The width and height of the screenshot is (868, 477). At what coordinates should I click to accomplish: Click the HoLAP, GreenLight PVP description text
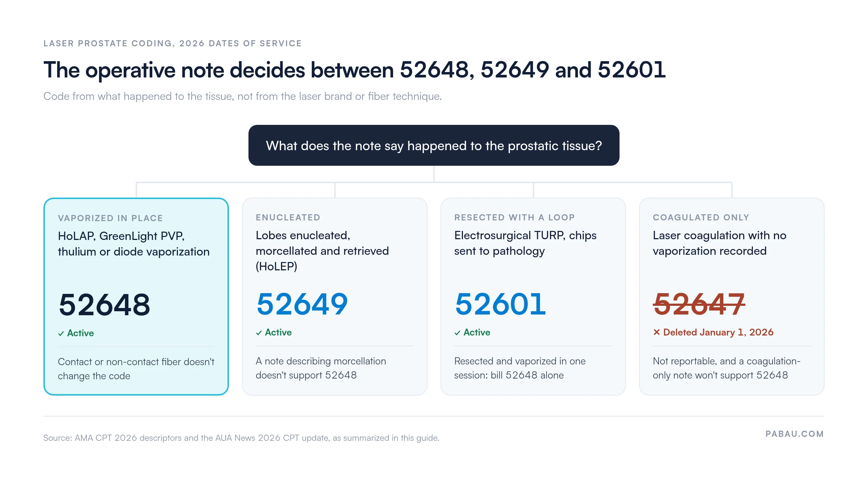(133, 244)
